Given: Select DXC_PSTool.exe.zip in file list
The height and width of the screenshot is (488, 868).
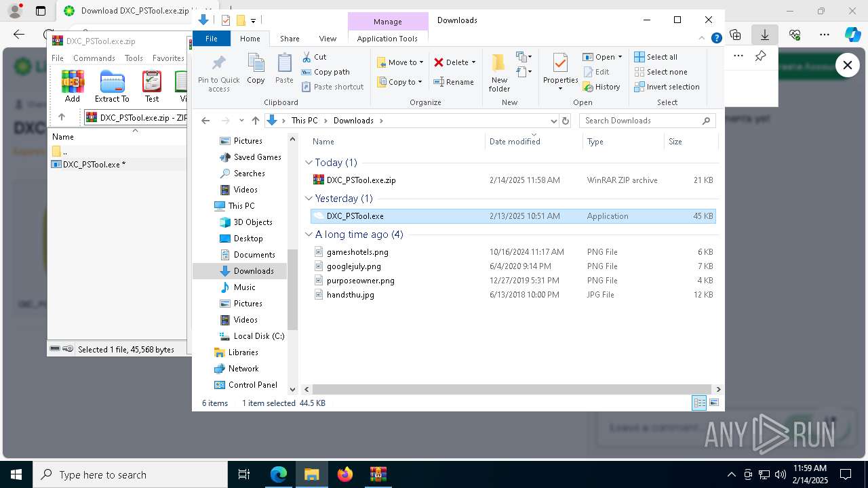Looking at the screenshot, I should (513, 180).
